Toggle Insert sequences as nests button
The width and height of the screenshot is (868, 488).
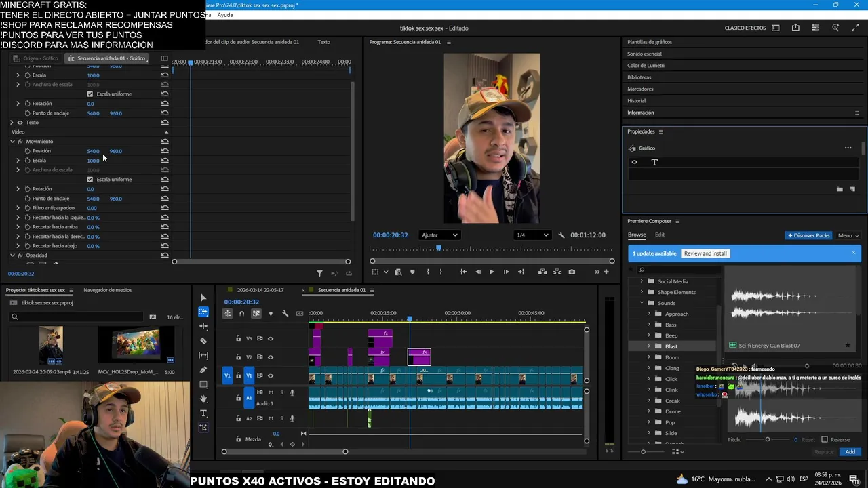(x=227, y=314)
